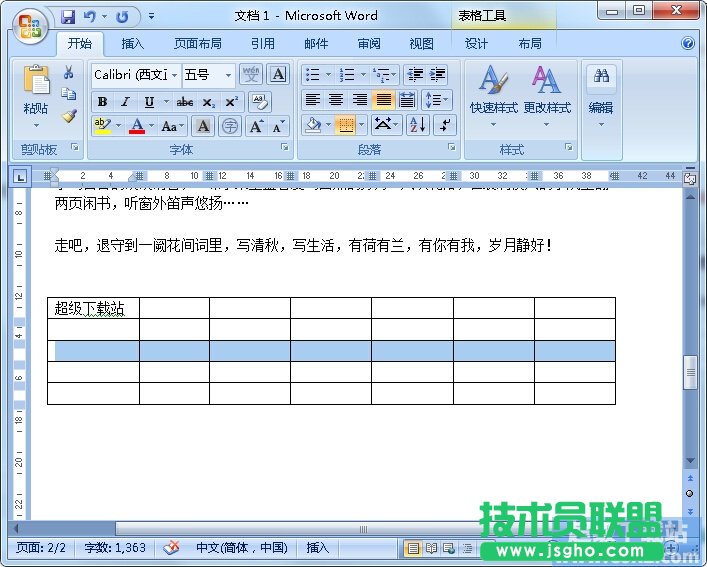The width and height of the screenshot is (707, 567).
Task: Open the font name dropdown
Action: pos(175,75)
